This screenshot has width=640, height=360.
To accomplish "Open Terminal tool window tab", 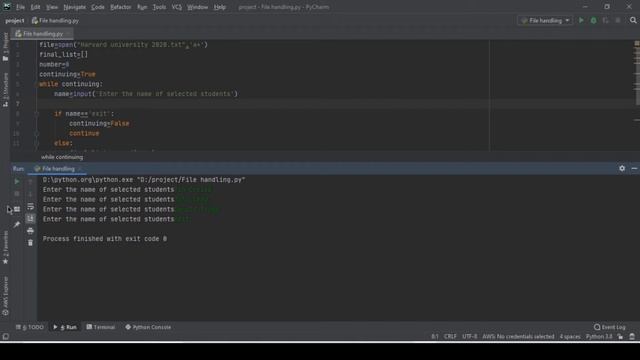I will pos(101,327).
